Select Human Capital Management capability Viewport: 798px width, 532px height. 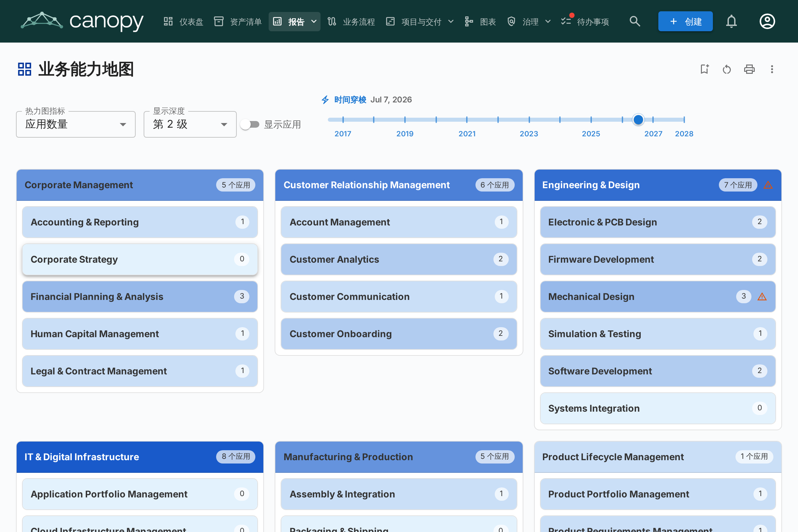click(x=140, y=334)
